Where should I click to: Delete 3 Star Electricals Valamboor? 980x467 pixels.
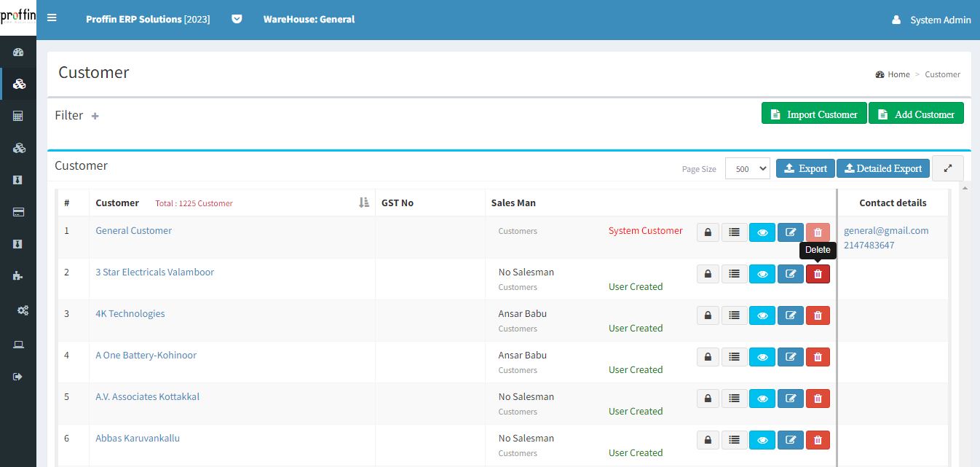818,274
